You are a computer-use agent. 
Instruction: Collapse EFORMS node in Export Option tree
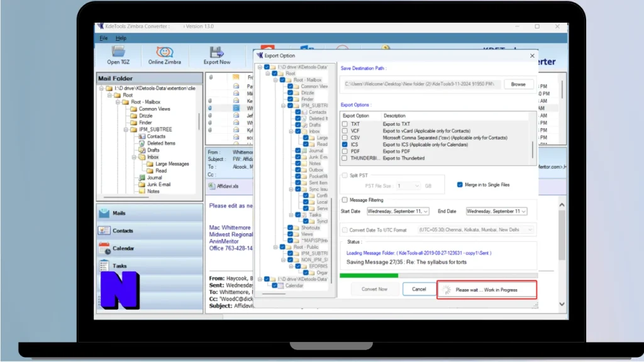[x=291, y=266]
